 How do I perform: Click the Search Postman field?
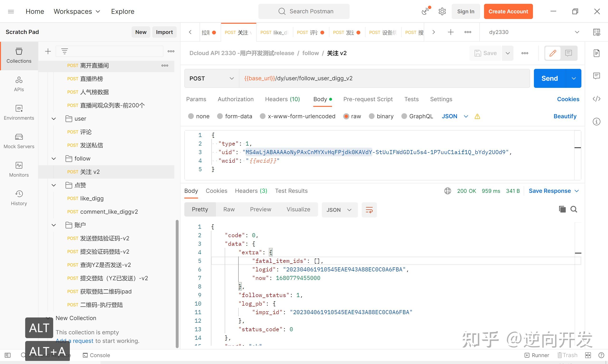pyautogui.click(x=304, y=12)
